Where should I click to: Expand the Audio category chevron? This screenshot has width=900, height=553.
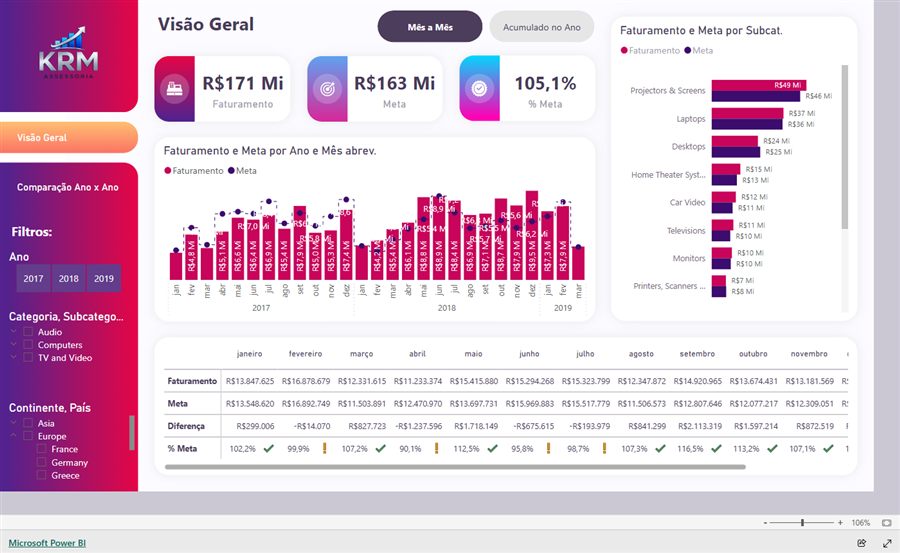click(14, 331)
